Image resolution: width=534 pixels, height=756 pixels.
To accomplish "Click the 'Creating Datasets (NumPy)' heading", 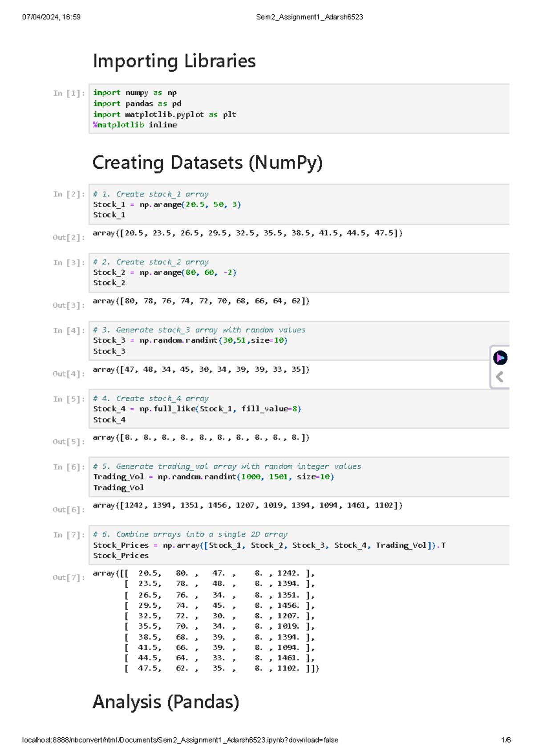I will coord(207,163).
